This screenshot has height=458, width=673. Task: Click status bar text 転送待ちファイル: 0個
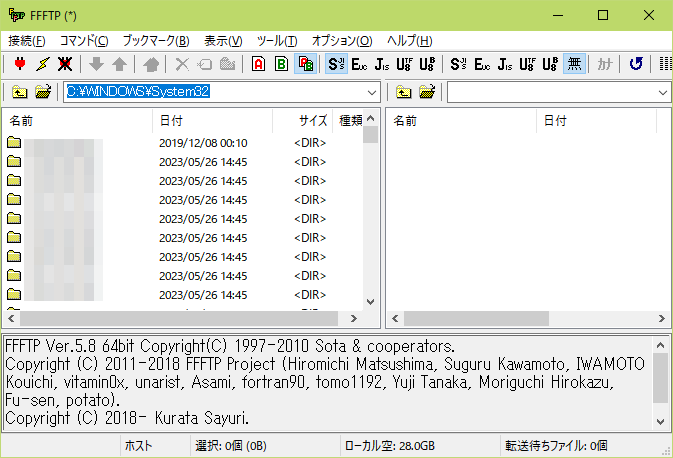pyautogui.click(x=556, y=446)
